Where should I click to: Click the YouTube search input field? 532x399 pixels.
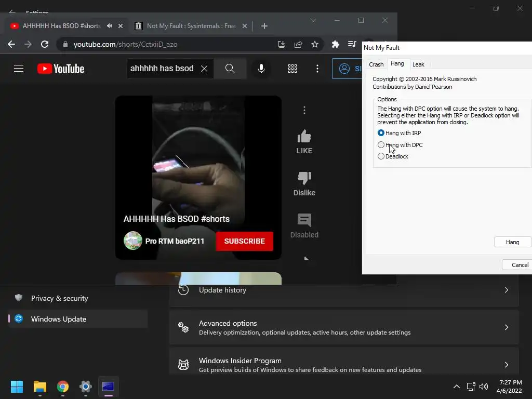pos(162,69)
